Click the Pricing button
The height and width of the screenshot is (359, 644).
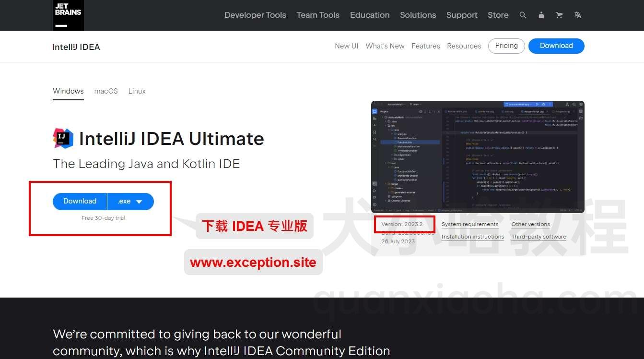[506, 46]
